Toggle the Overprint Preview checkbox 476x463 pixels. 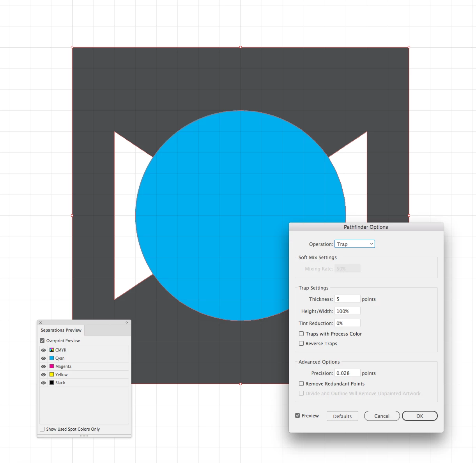(42, 341)
